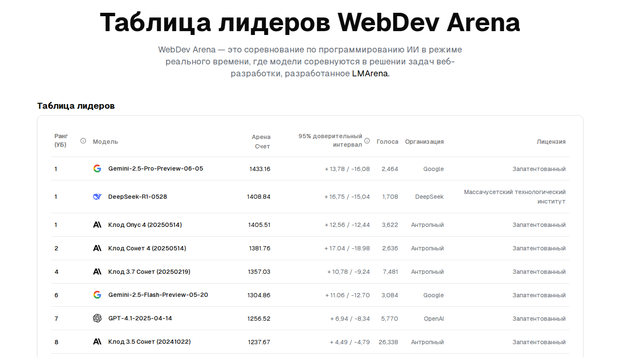
Task: Click confidence interval +4,49 / -4,79
Action: pyautogui.click(x=350, y=342)
